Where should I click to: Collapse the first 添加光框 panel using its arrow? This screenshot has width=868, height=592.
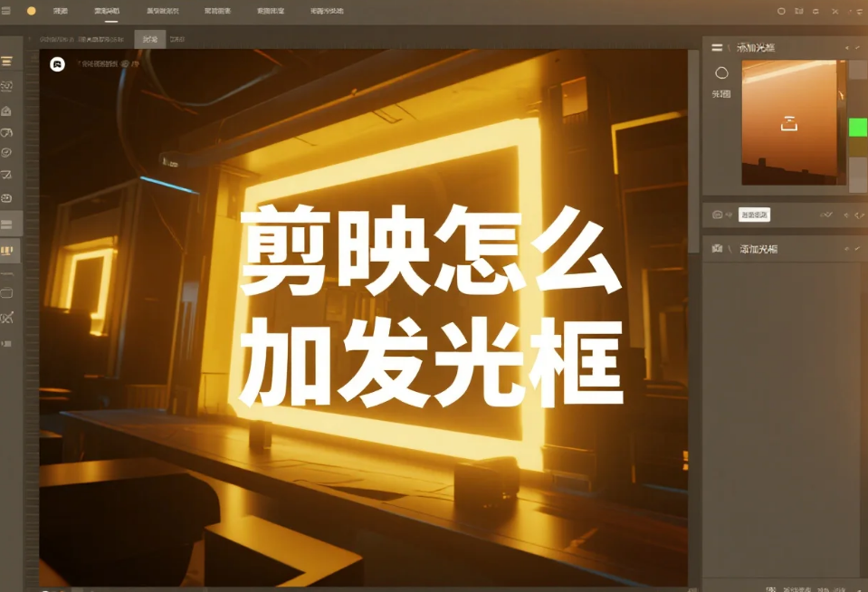click(x=847, y=48)
